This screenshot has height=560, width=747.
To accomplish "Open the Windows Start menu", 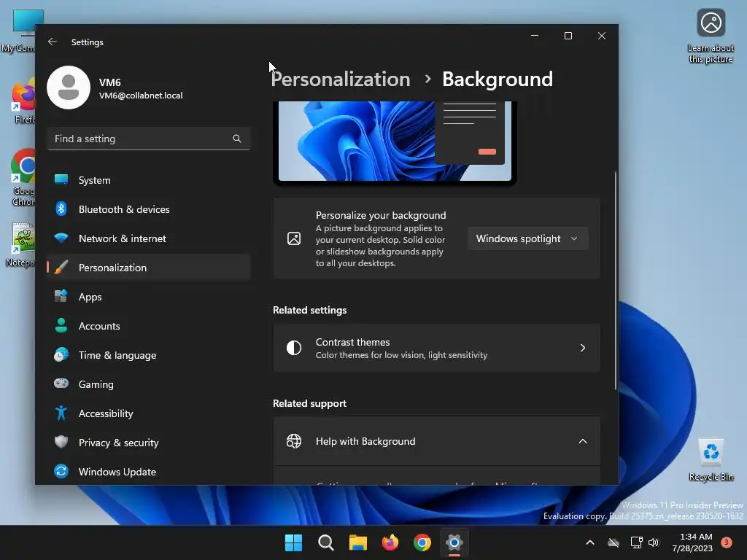I will click(293, 542).
